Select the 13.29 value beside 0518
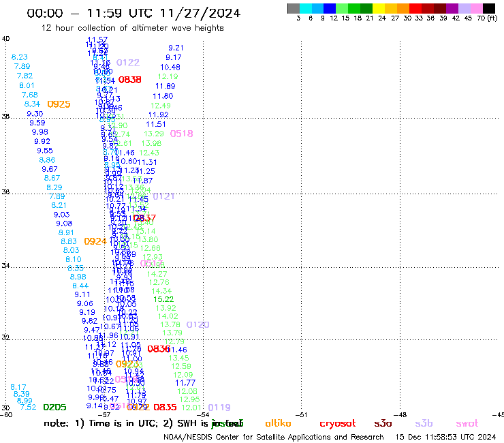 pos(154,134)
